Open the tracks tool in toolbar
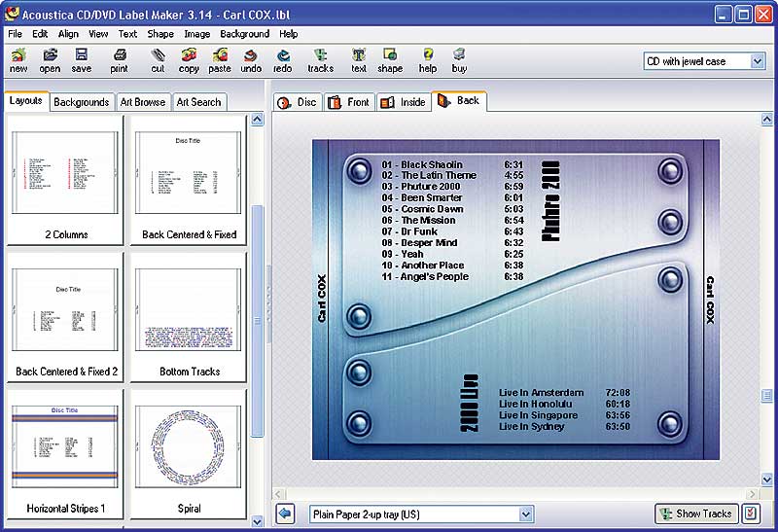 (x=321, y=60)
